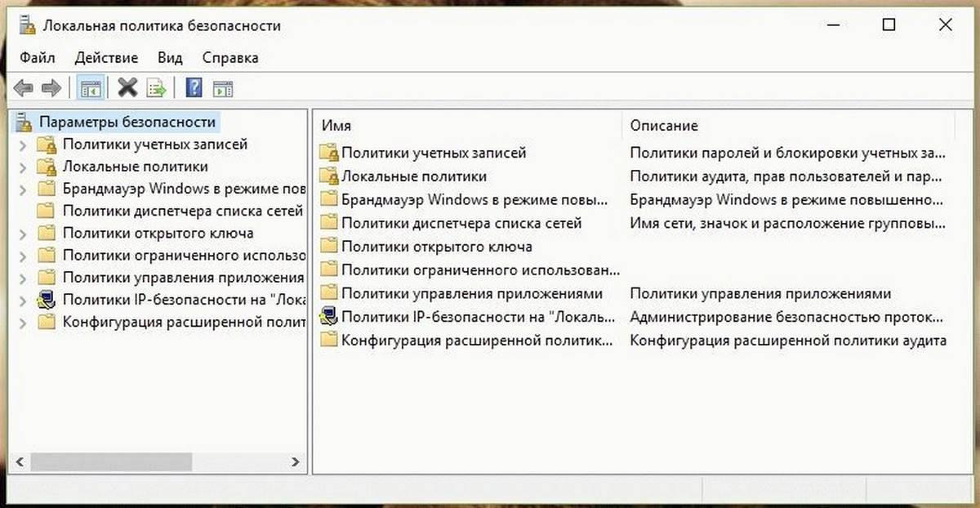The width and height of the screenshot is (980, 508).
Task: Click description Конфигурация расширенной политики аудита
Action: 788,341
